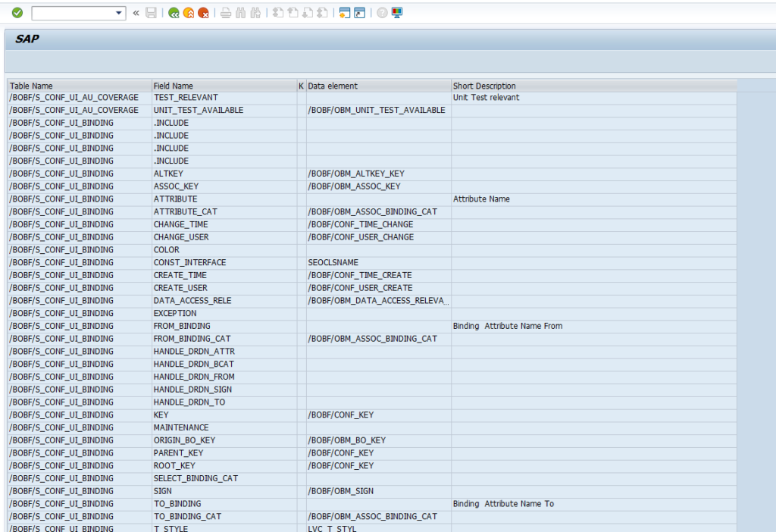Viewport: 776px width, 532px height.
Task: Select the CHANGE_TIME field name cell
Action: click(x=224, y=224)
